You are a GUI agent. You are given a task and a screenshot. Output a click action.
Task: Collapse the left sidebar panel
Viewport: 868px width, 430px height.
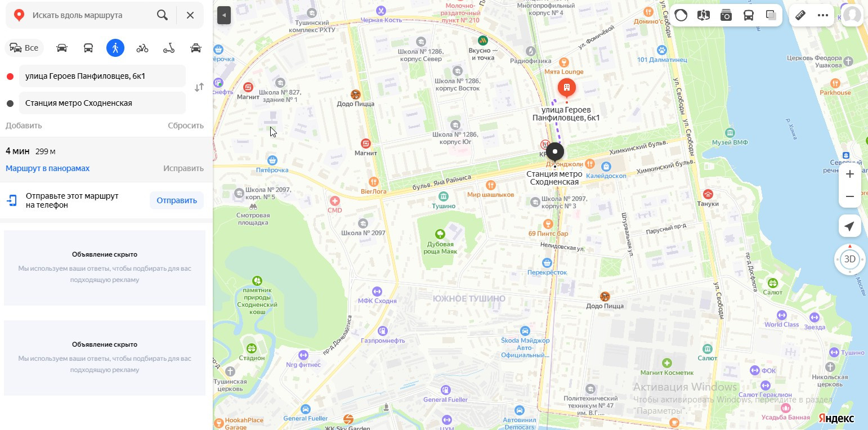[224, 15]
